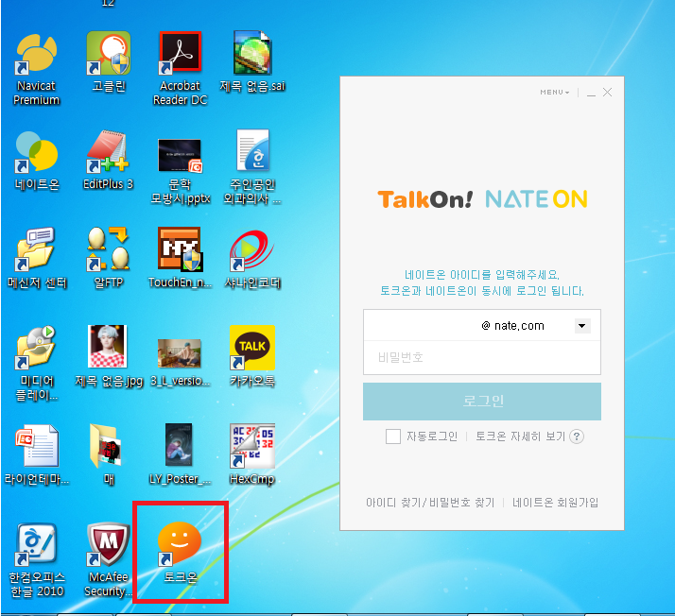Click the 비밀번호 password field
The width and height of the screenshot is (675, 616).
point(482,357)
